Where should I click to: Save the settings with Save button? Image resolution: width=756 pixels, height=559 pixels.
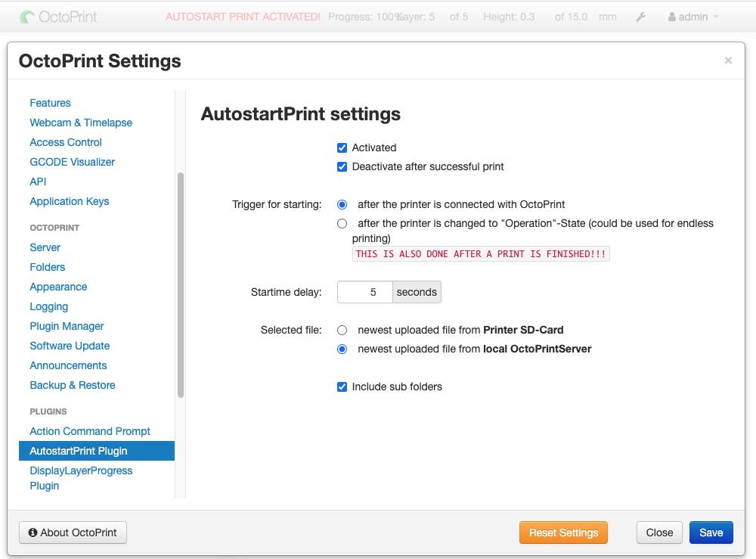pyautogui.click(x=711, y=533)
